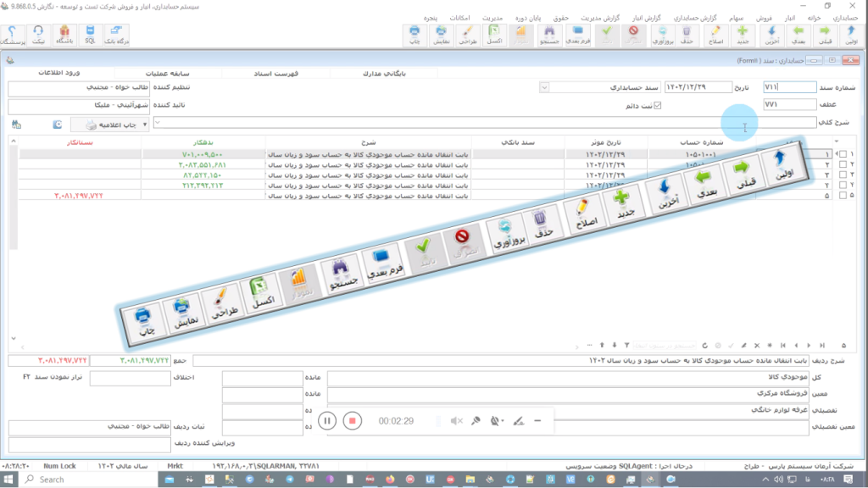Click blue icon left of چاپ اعلامیه button

coord(57,125)
